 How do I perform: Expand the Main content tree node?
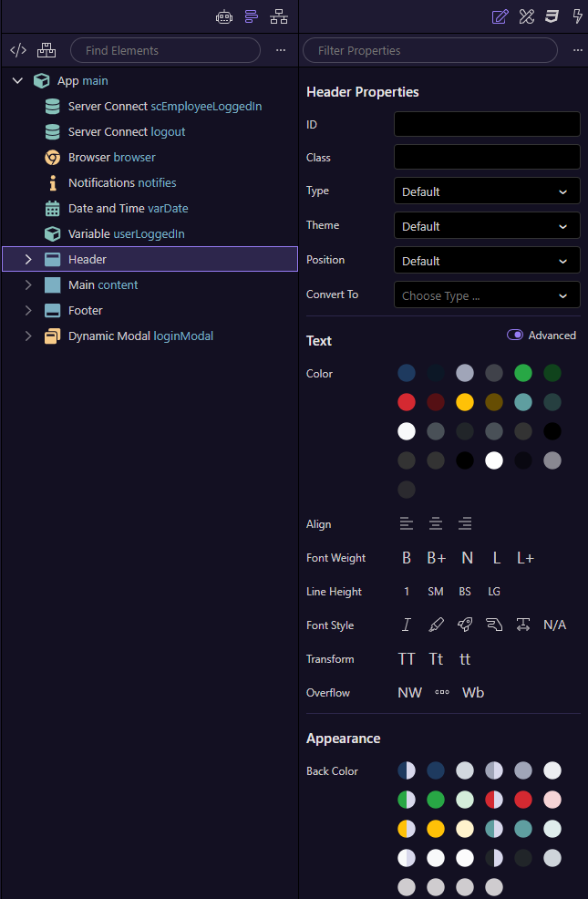tap(28, 285)
